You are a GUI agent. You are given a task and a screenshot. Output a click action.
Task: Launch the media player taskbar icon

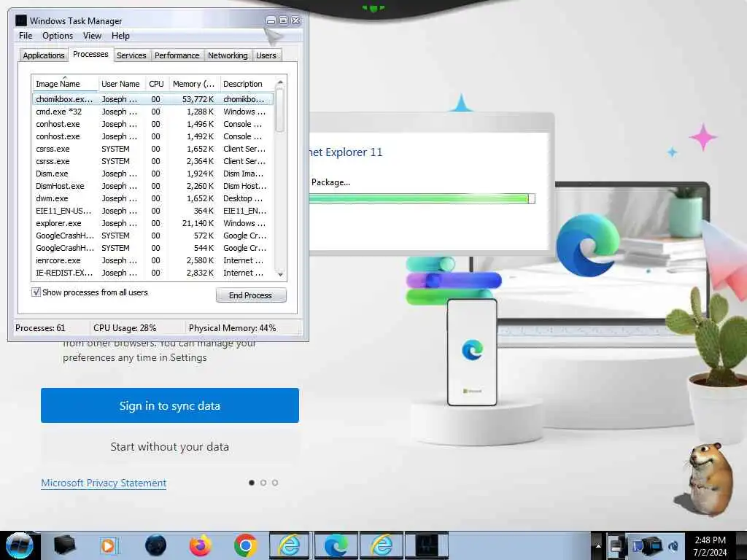[109, 545]
